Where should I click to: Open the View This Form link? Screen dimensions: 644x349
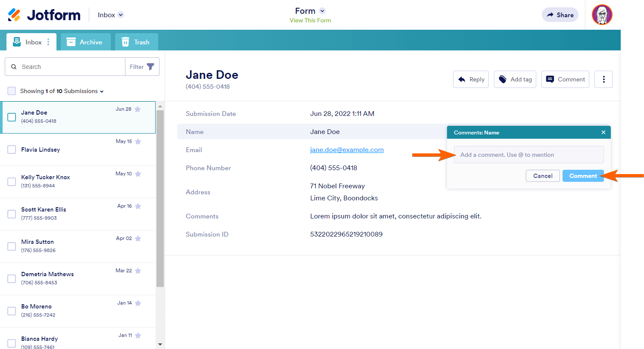[x=310, y=20]
